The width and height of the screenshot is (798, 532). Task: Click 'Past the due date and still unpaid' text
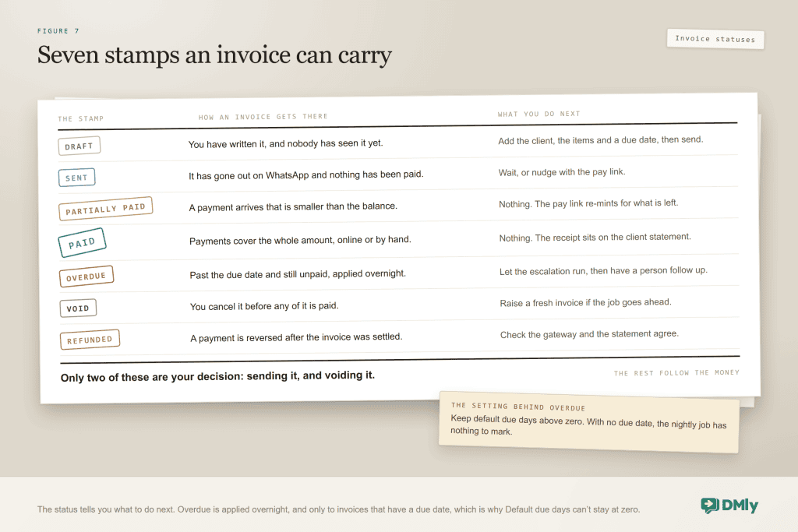point(298,274)
